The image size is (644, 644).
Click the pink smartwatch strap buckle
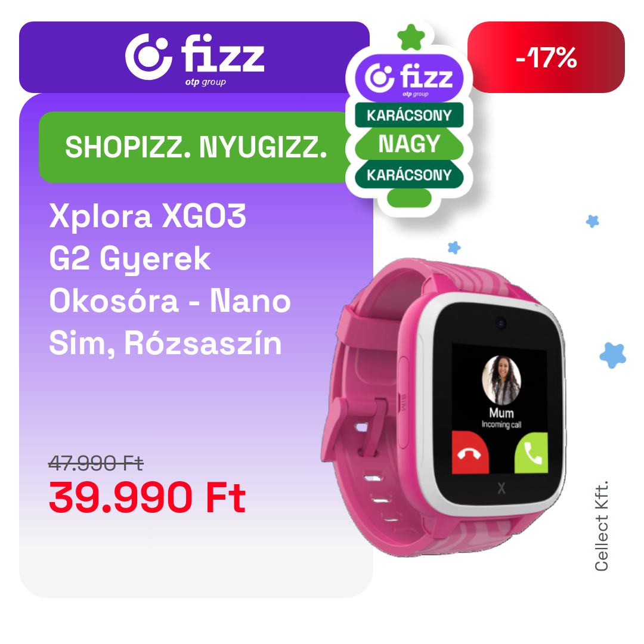click(x=361, y=427)
